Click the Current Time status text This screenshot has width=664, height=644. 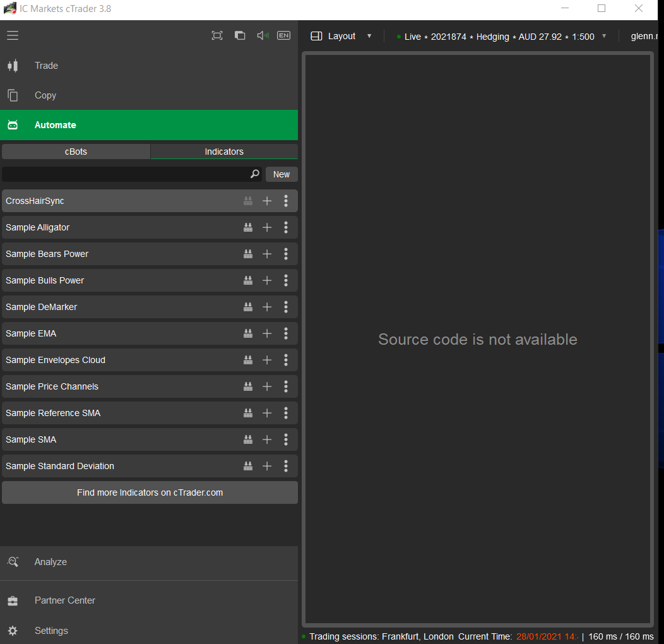pos(518,636)
